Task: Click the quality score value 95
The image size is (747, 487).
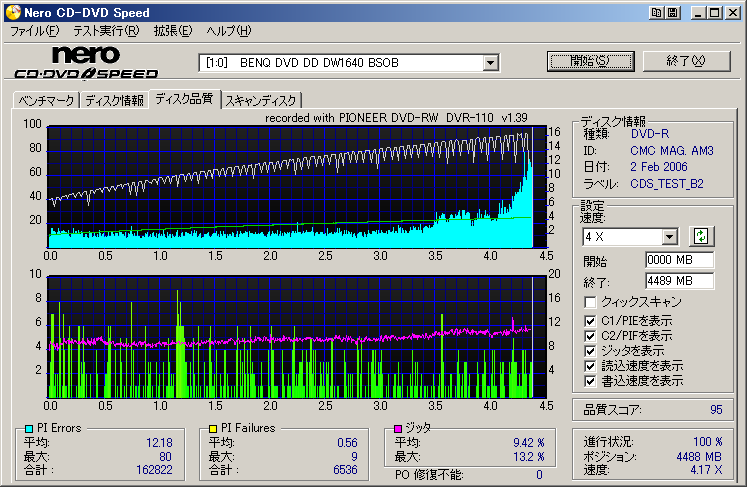Action: pyautogui.click(x=716, y=410)
